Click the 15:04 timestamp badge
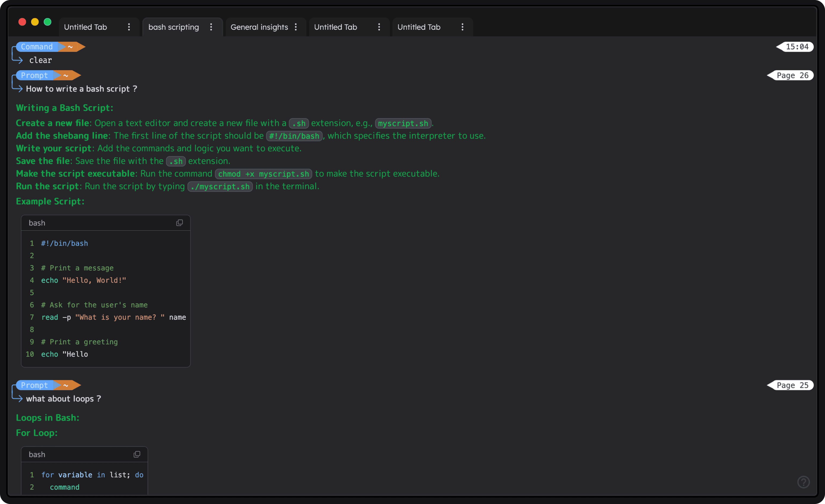 click(x=797, y=47)
